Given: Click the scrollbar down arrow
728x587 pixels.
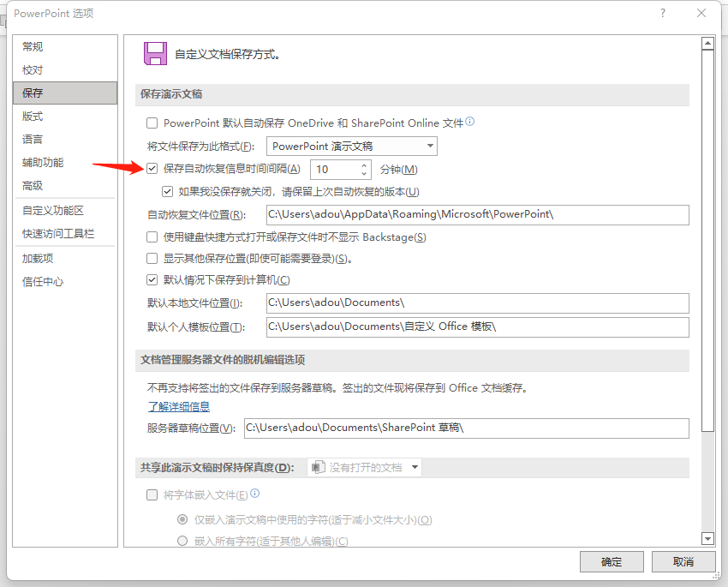Looking at the screenshot, I should point(707,539).
